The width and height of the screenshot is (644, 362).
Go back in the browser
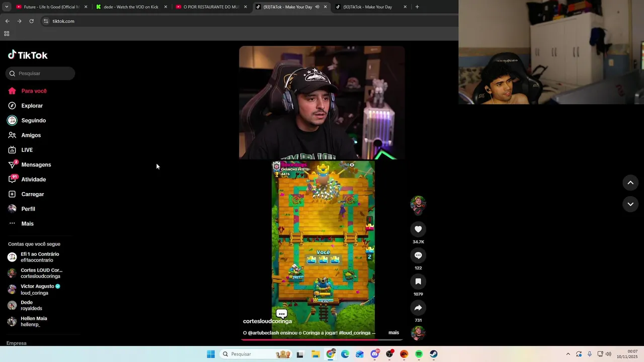coord(7,21)
